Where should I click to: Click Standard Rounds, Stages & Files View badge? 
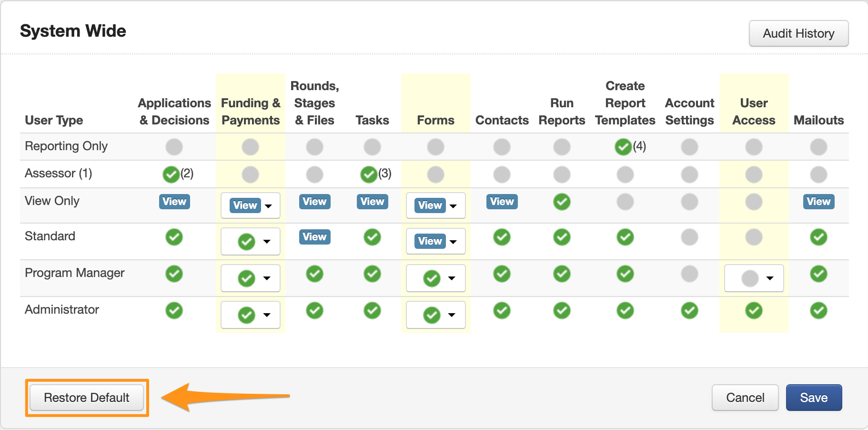coord(314,237)
